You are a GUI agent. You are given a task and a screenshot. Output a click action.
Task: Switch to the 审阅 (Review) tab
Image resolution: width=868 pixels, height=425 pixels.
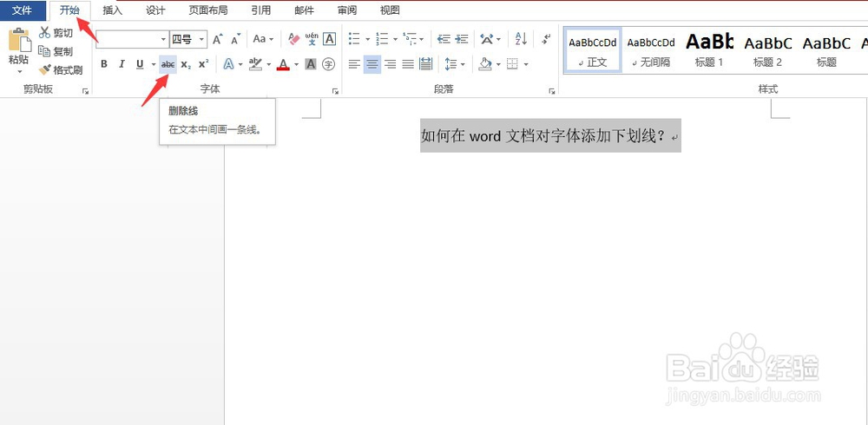point(347,10)
